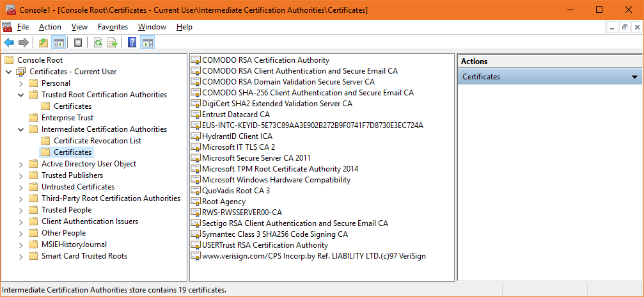Viewport: 644px width, 297px height.
Task: Select Microsoft TPM Root Certificate Authority 2014
Action: tap(280, 168)
